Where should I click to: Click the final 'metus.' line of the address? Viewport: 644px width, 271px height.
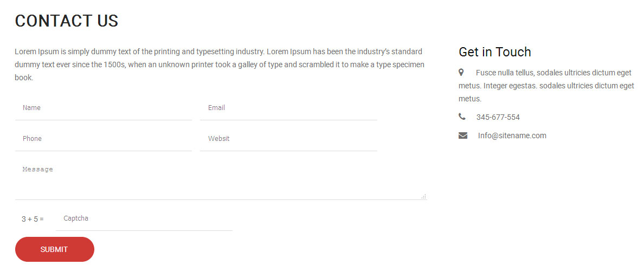470,99
